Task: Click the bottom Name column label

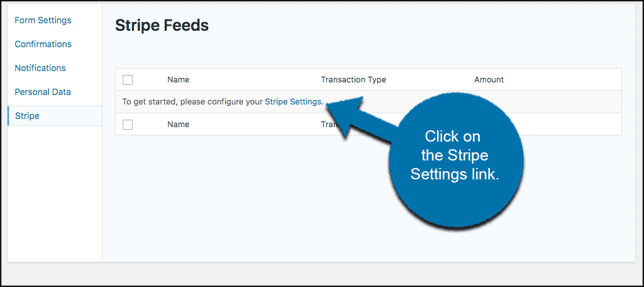Action: coord(178,124)
